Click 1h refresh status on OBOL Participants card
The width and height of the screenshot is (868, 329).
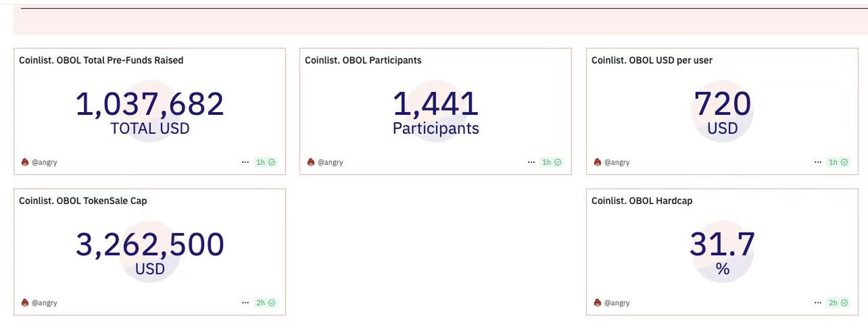552,162
